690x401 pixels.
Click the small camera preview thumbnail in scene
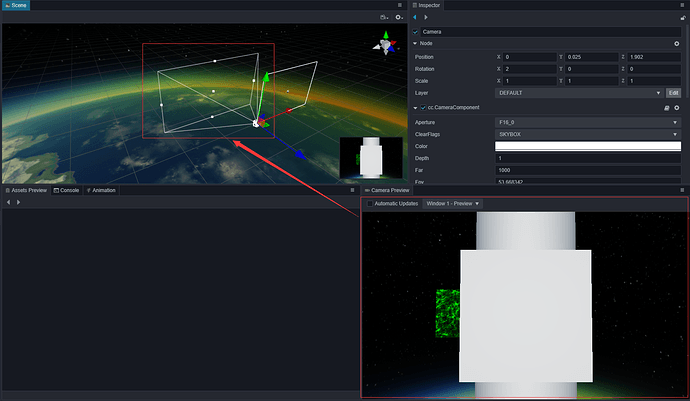371,158
